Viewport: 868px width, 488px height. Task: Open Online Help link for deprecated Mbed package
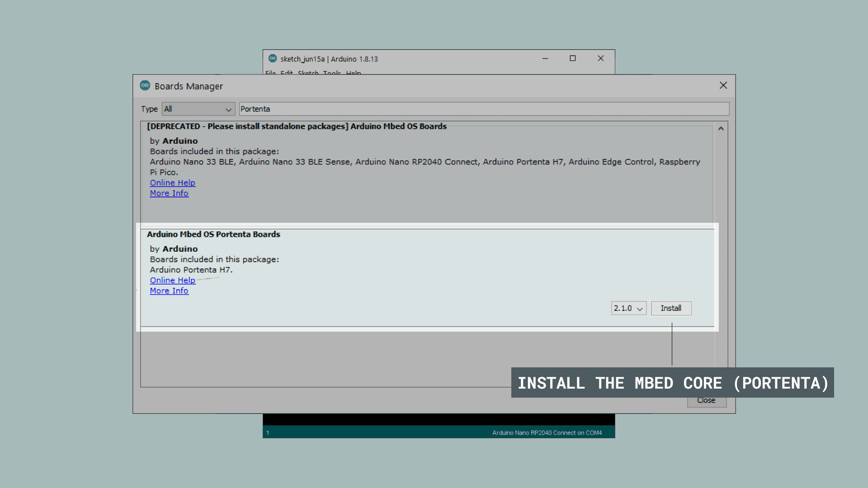(x=173, y=183)
